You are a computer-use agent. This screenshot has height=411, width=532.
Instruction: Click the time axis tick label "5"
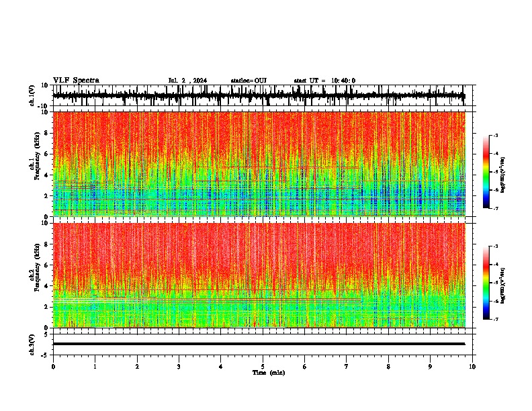(x=263, y=367)
